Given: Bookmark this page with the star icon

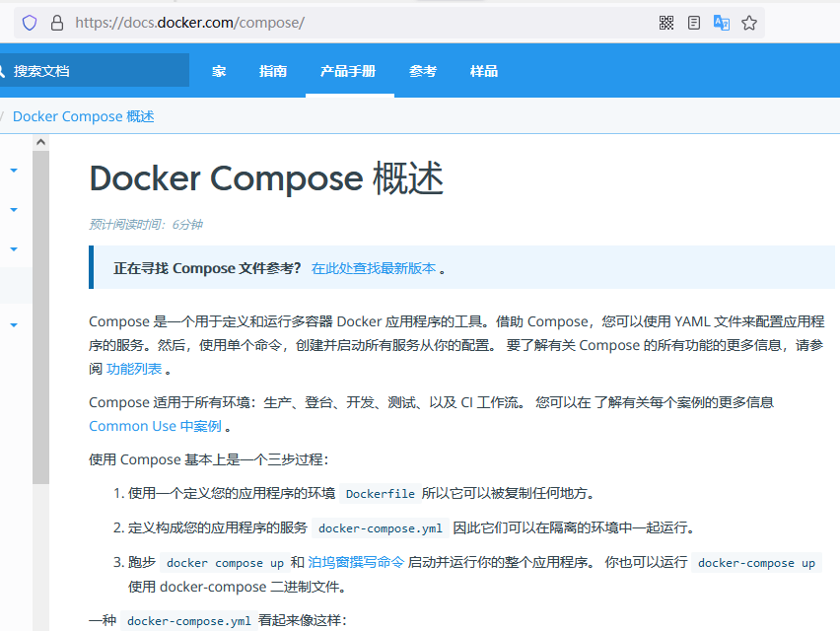Looking at the screenshot, I should coord(749,23).
